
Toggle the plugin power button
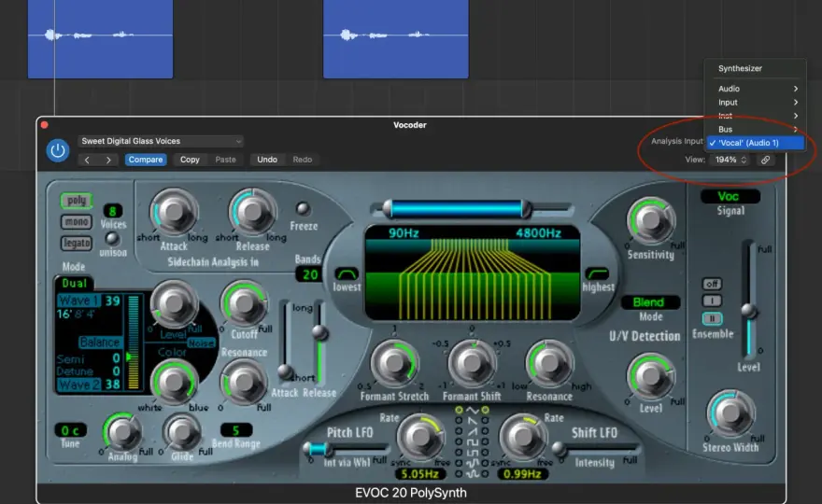(58, 151)
